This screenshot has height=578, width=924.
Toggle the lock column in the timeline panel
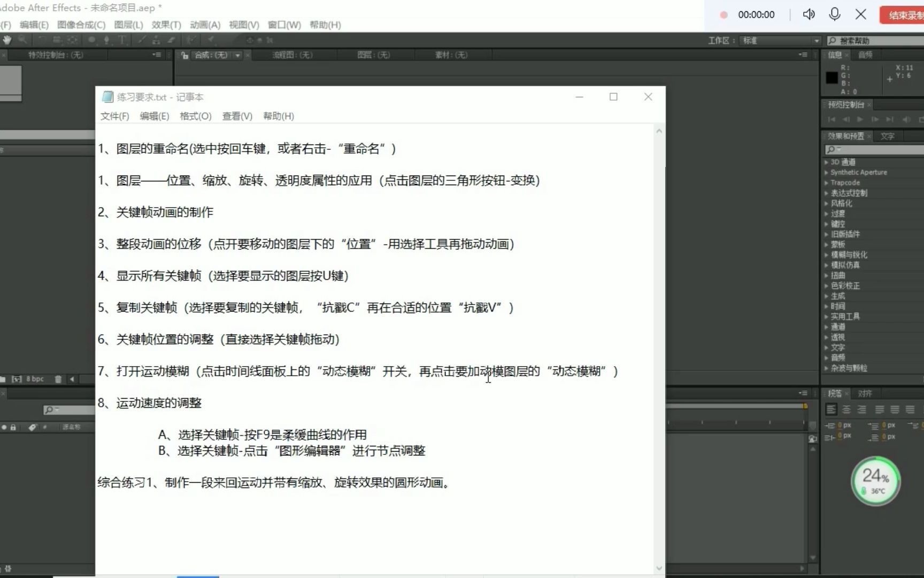click(x=13, y=427)
